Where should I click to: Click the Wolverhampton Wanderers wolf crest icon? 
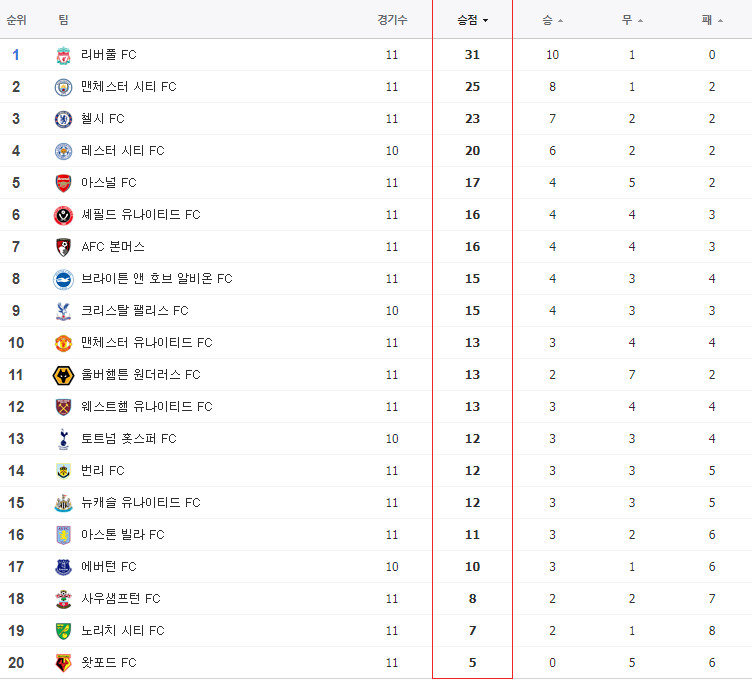coord(63,375)
